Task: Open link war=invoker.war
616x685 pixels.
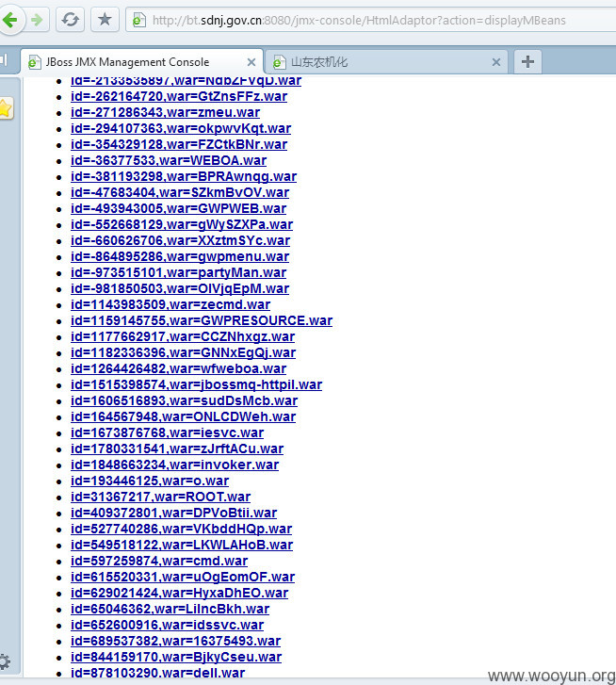Action: pos(174,465)
